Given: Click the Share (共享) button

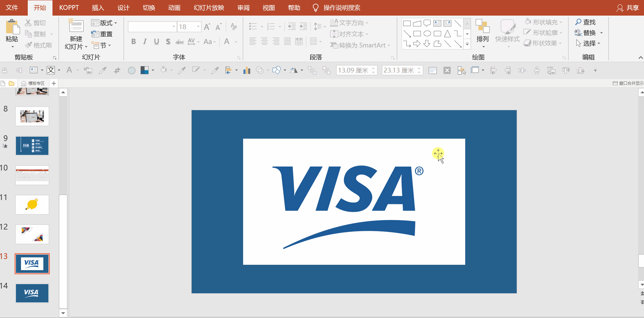Looking at the screenshot, I should tap(628, 8).
